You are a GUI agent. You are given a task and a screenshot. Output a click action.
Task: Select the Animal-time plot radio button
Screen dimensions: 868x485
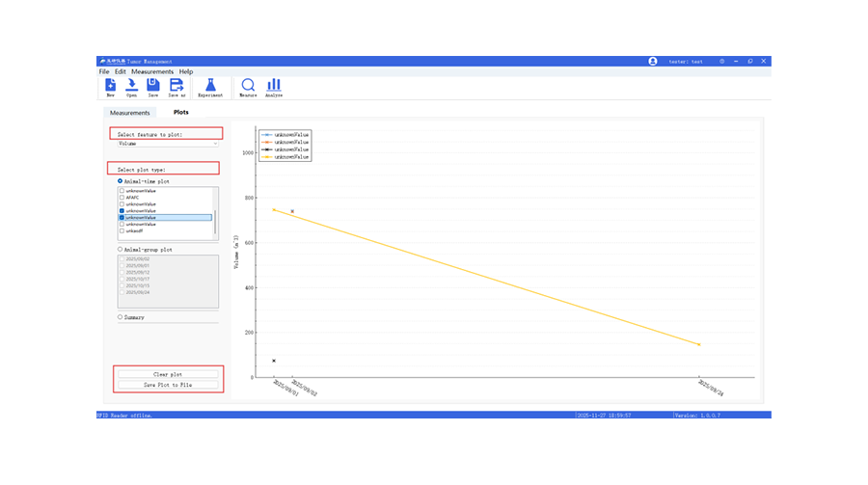(121, 181)
